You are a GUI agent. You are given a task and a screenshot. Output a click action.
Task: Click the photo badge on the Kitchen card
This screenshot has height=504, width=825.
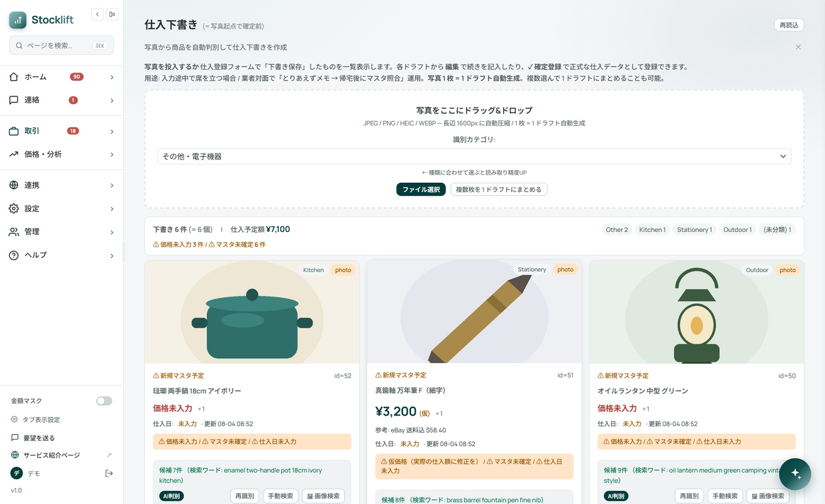pyautogui.click(x=343, y=270)
